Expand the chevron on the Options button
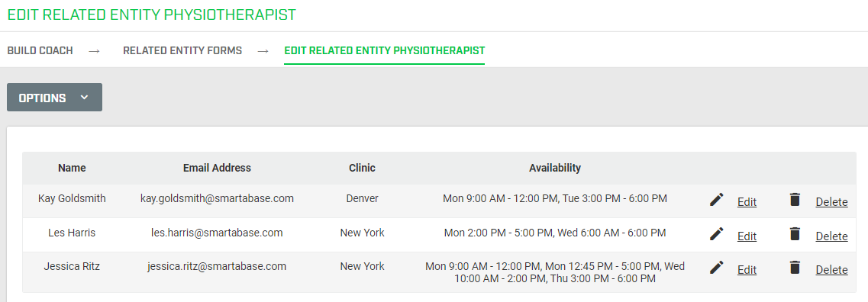 (x=84, y=98)
